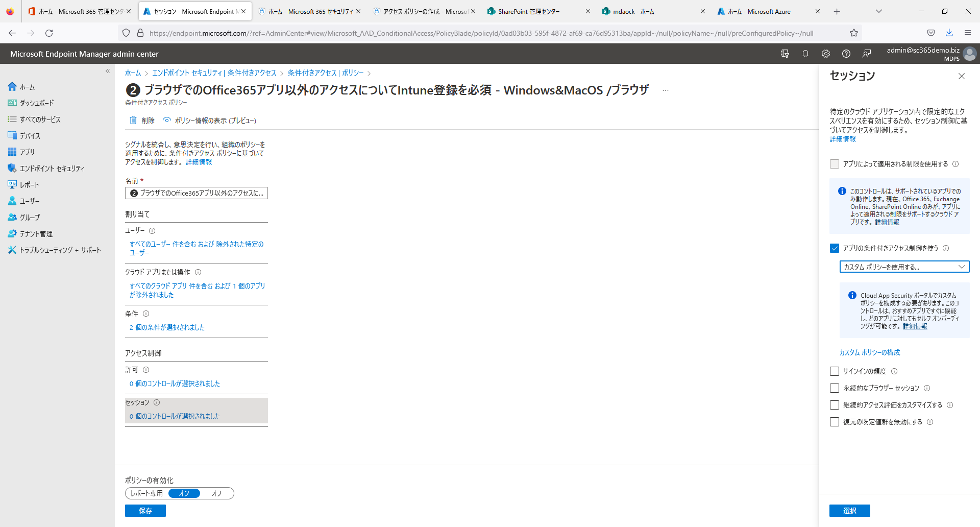
Task: Open Endpoint security (エンドポイント セキュリティ) shield icon
Action: (12, 169)
